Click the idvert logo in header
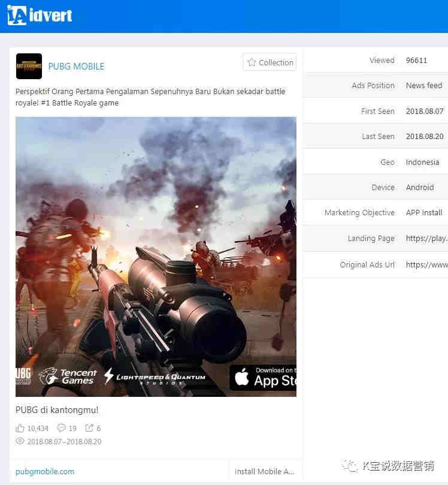 (40, 15)
